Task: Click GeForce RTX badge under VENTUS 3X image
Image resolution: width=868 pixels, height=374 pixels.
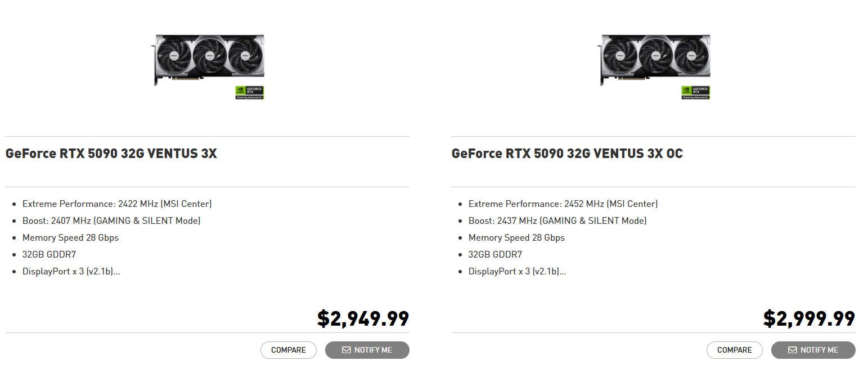Action: tap(249, 92)
